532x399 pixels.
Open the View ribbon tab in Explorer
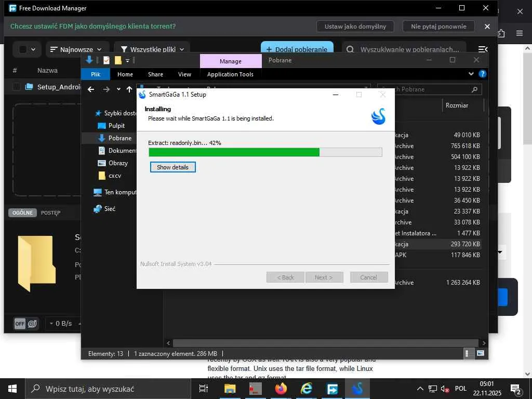click(x=184, y=74)
